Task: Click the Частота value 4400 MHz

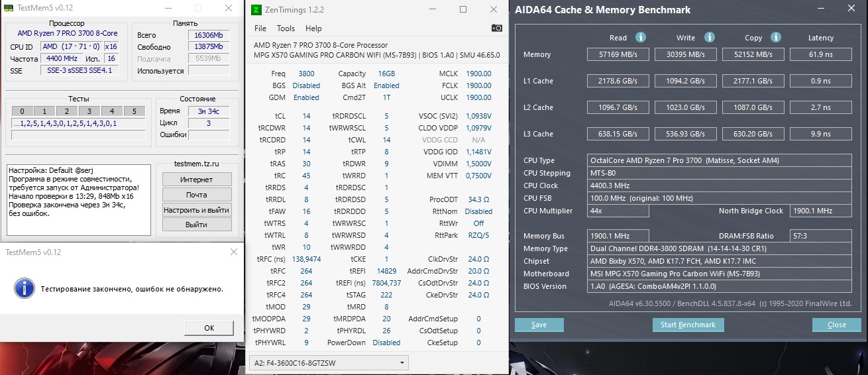Action: (62, 58)
